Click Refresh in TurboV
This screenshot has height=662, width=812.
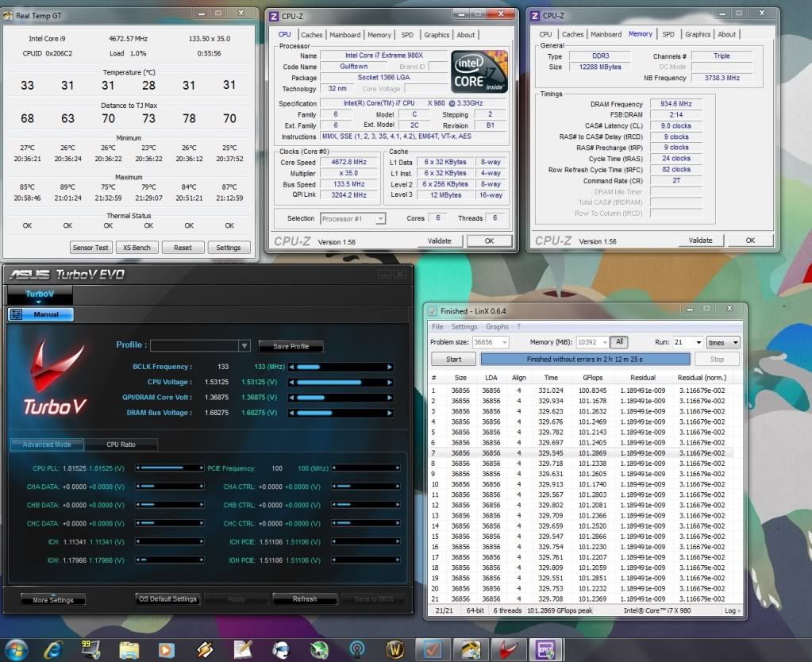coord(305,598)
